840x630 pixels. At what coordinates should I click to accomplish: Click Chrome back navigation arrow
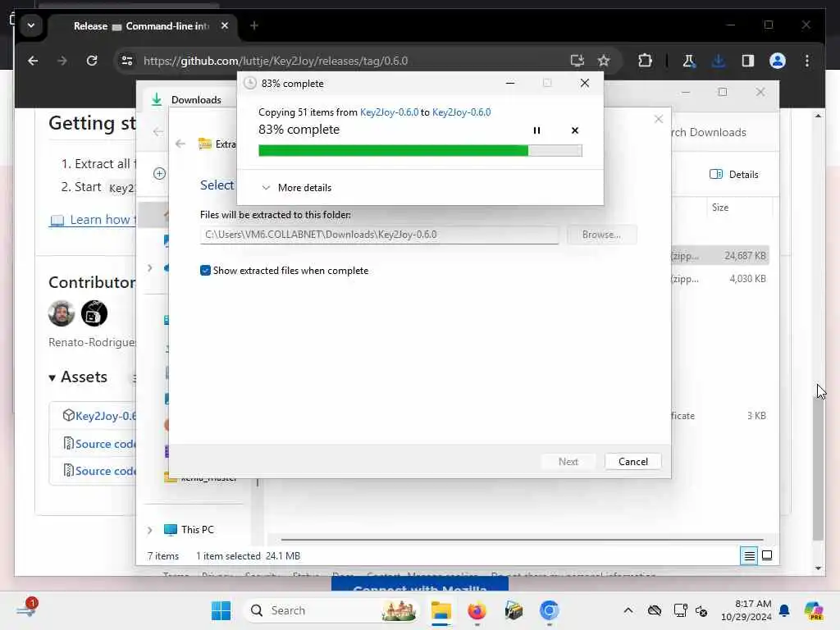pos(33,61)
